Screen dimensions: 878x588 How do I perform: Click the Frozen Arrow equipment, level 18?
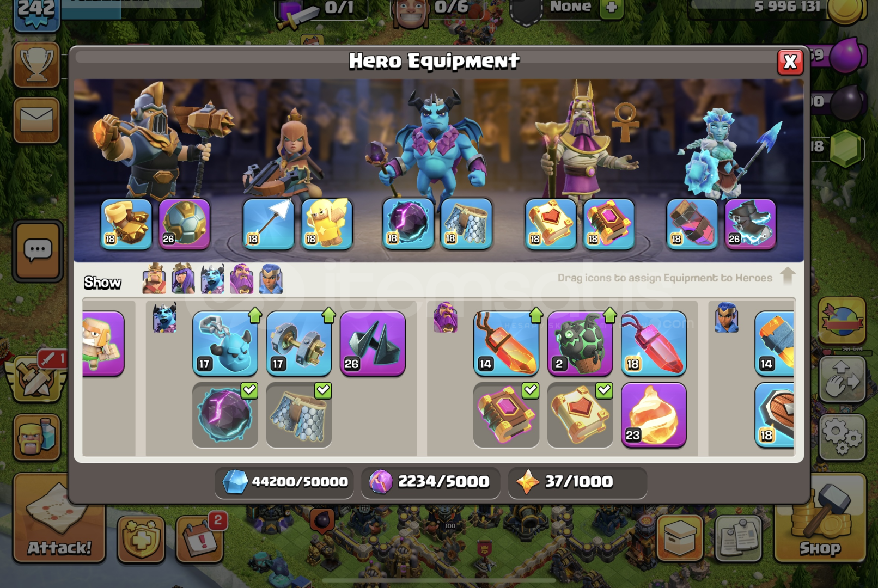point(269,224)
